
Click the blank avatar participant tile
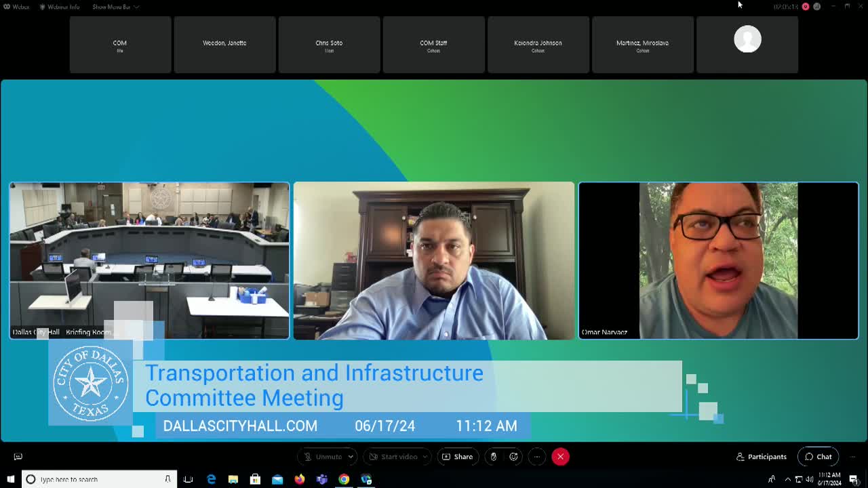747,45
